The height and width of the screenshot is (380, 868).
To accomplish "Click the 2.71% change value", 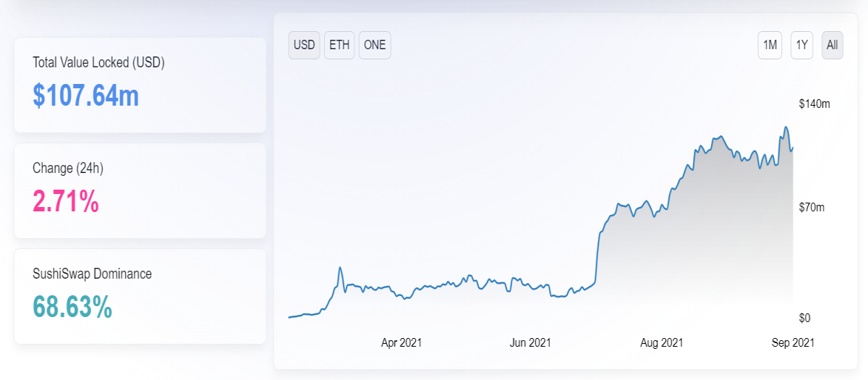I will click(x=66, y=201).
